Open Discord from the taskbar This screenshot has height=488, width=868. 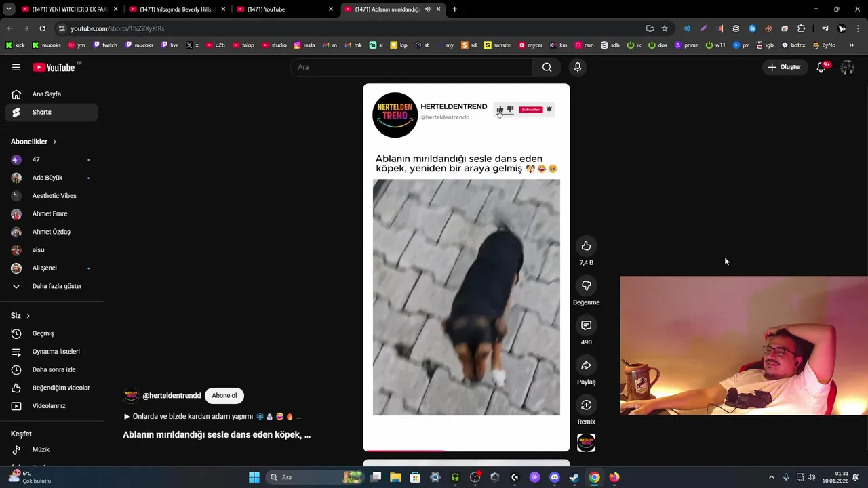pyautogui.click(x=554, y=477)
